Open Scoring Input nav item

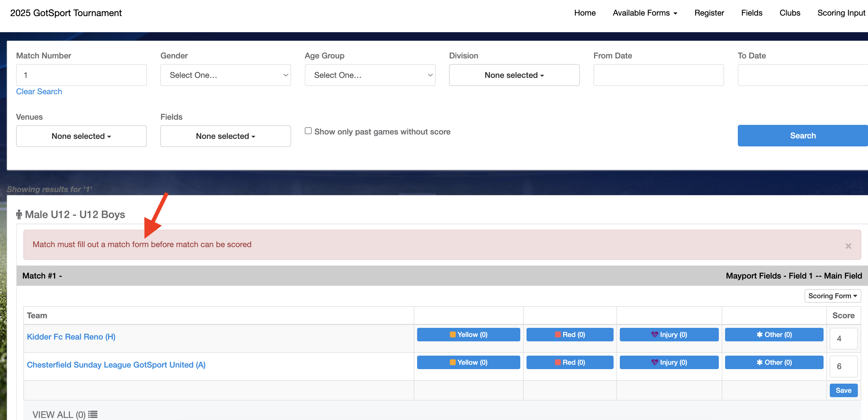coord(841,13)
